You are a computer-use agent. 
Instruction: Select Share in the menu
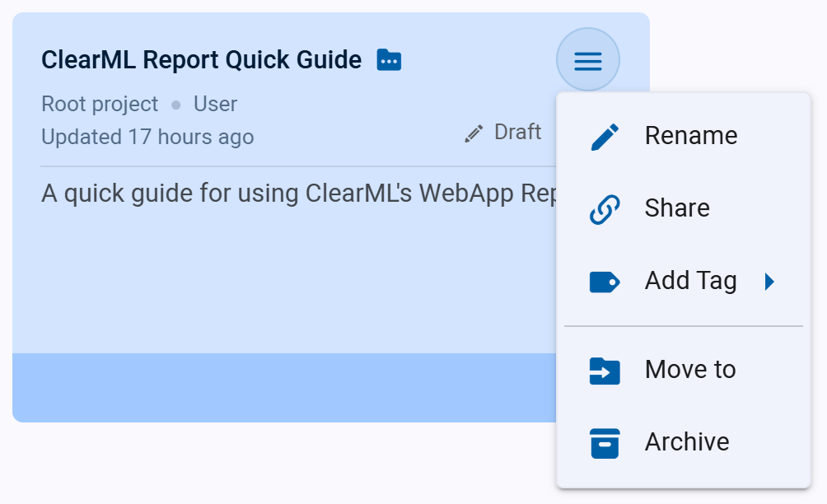point(676,208)
